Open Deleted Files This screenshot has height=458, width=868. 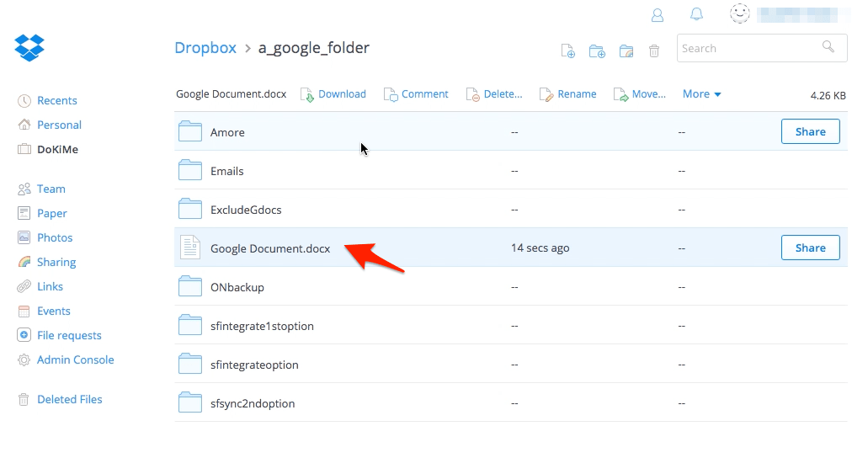pyautogui.click(x=70, y=399)
